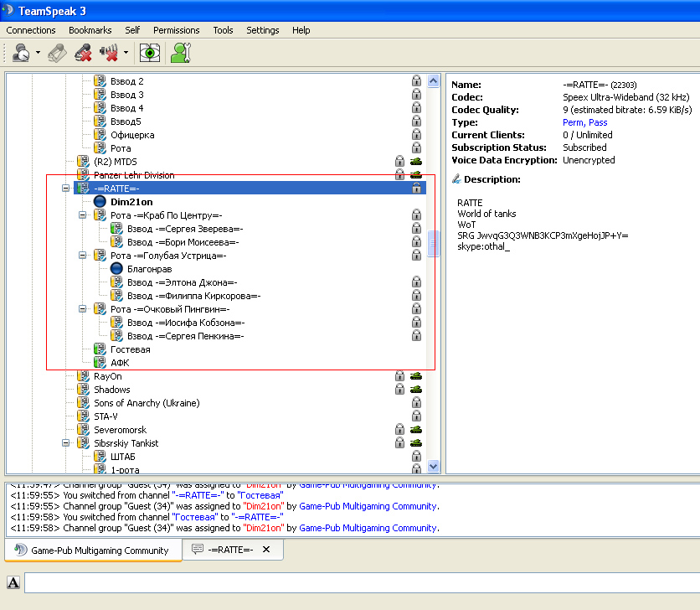The image size is (700, 610).
Task: Click the tank icon beside the Shadows channel
Action: (x=415, y=390)
